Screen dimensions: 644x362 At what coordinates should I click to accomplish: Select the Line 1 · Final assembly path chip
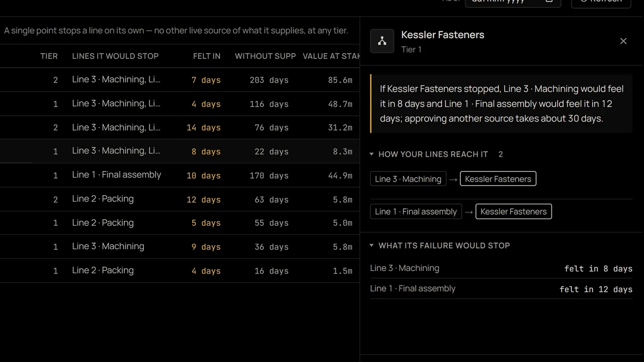click(416, 212)
